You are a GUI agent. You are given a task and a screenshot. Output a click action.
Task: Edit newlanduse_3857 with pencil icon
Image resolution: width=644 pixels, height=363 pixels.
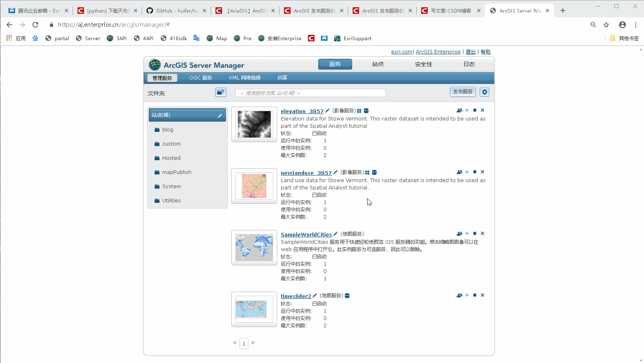336,172
